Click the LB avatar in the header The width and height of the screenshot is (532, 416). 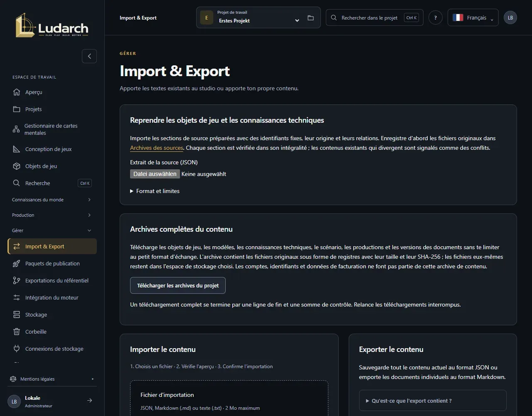[x=510, y=18]
